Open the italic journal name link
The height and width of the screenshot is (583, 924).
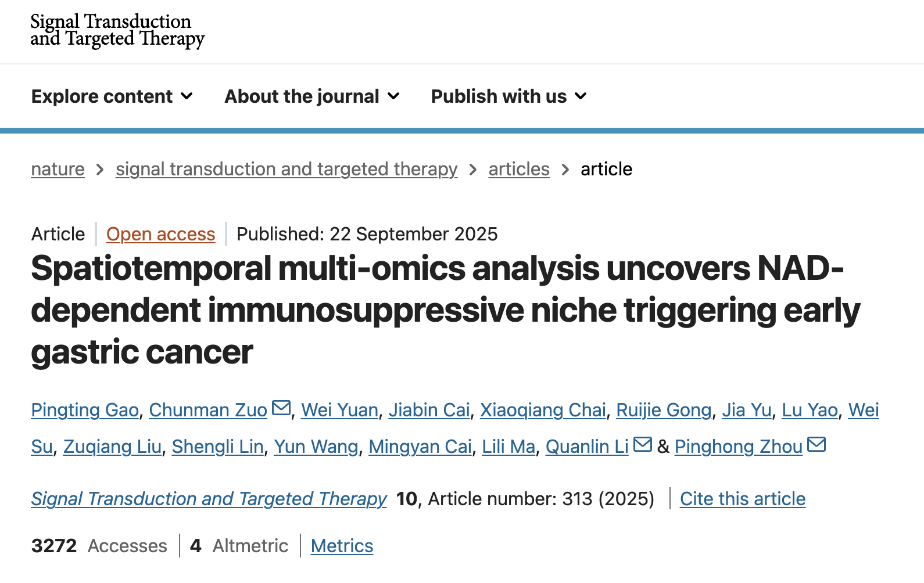(209, 499)
